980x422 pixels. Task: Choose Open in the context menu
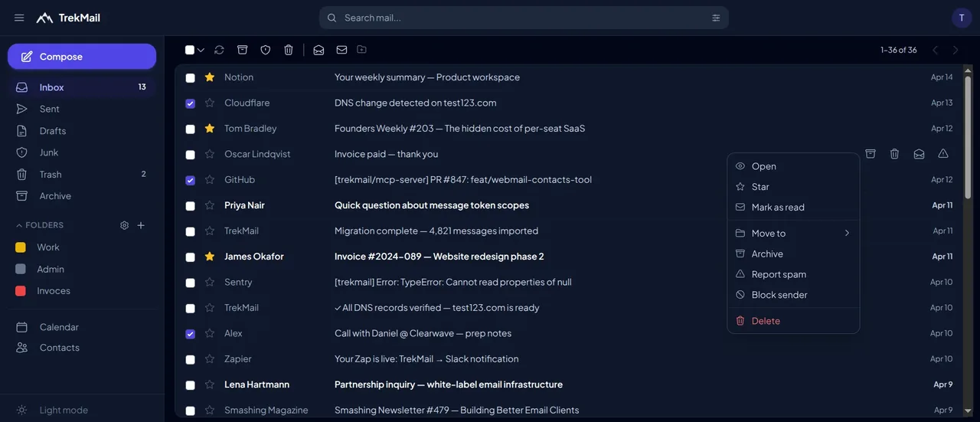(793, 166)
